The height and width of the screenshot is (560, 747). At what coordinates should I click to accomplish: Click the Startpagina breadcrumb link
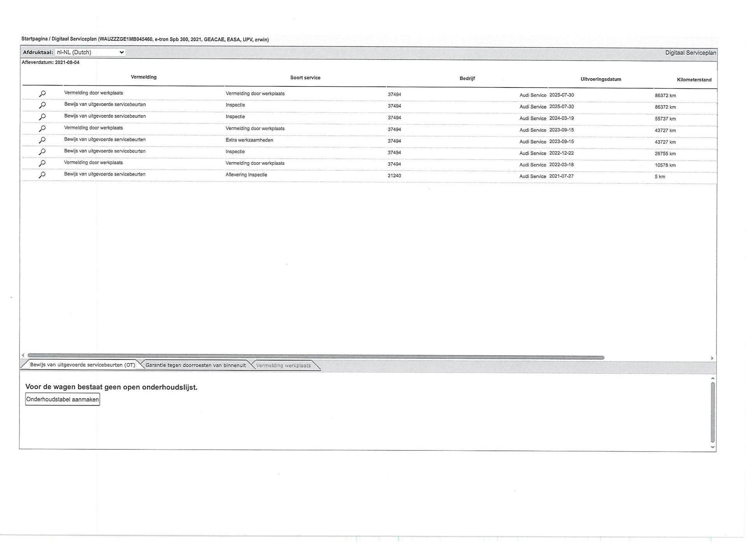(x=34, y=39)
